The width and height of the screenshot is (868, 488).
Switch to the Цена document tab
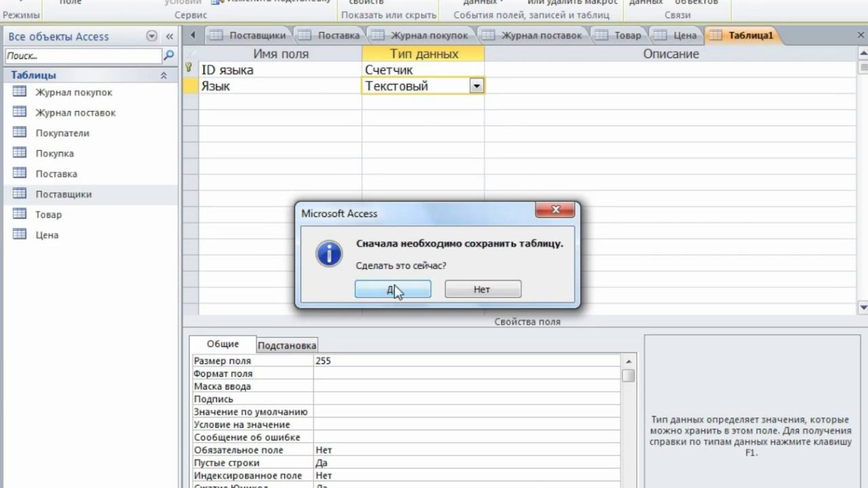[x=676, y=35]
